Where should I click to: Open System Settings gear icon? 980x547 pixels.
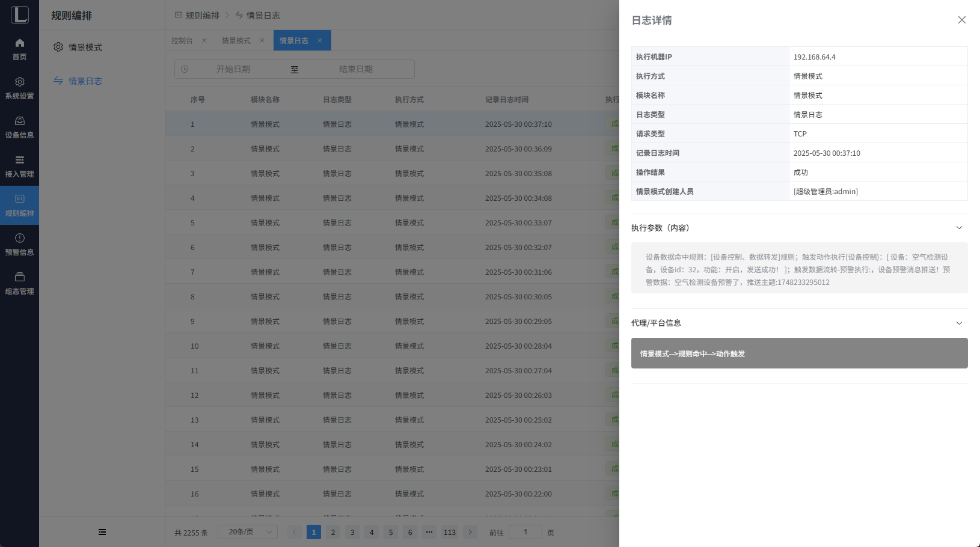pos(19,82)
